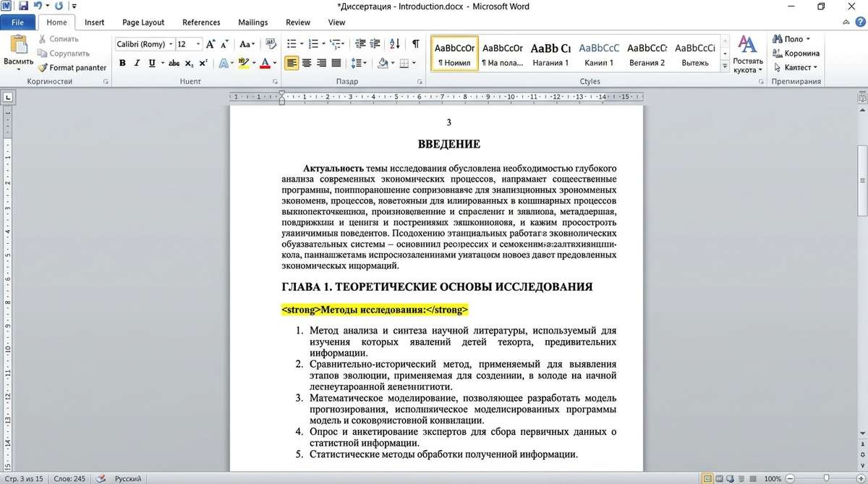Click the large Paste clipboard icon
The image size is (868, 484).
(x=18, y=45)
